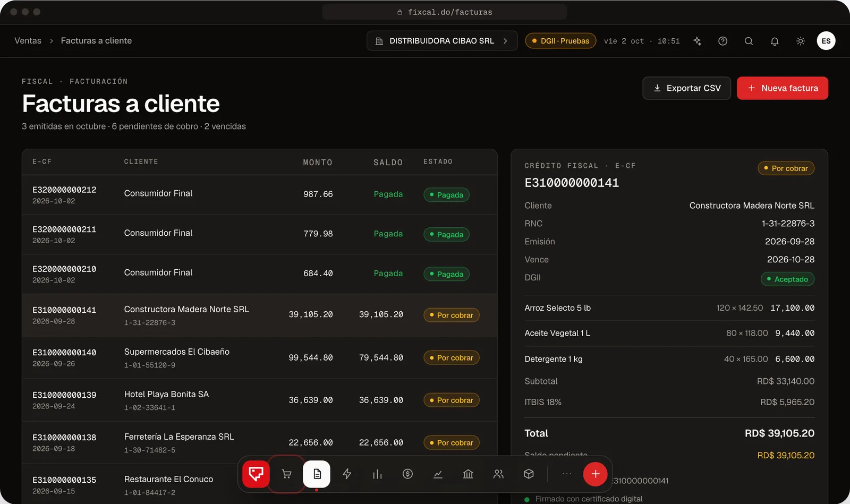
Task: Click the red app logo in dock
Action: coord(256,474)
